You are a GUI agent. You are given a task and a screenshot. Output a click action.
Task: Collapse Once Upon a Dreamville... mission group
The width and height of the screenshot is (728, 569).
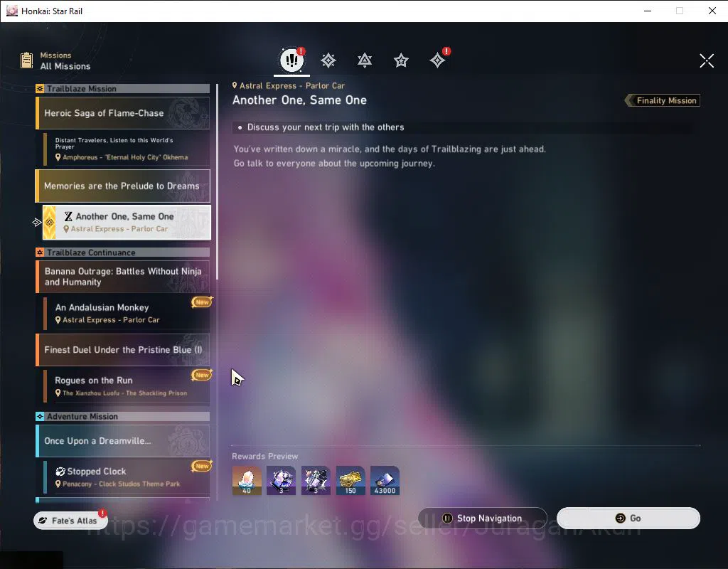[122, 441]
